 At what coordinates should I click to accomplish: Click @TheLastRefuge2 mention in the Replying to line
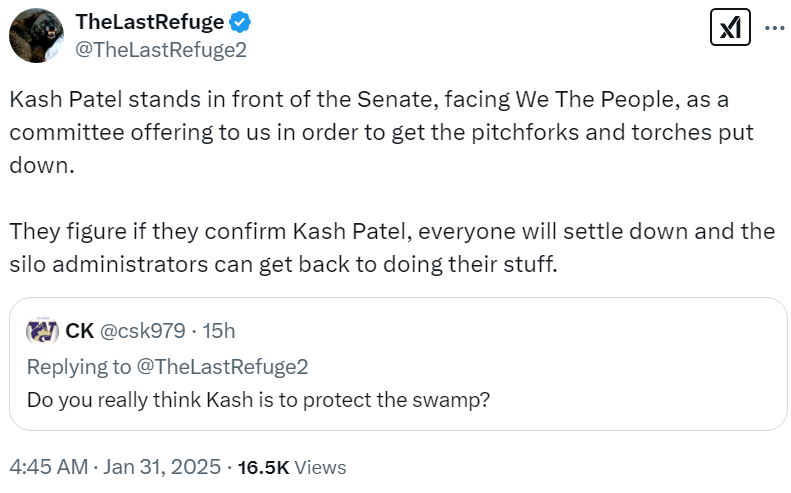tap(222, 367)
